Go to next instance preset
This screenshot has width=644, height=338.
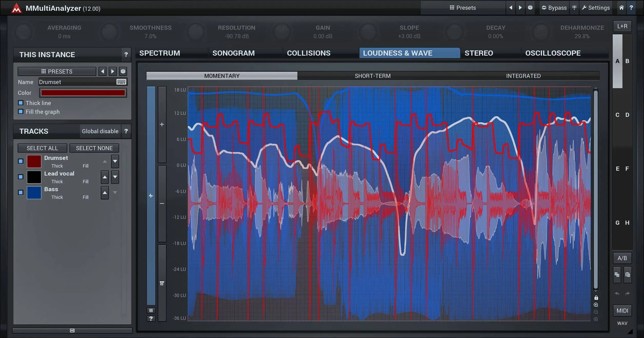pos(113,71)
